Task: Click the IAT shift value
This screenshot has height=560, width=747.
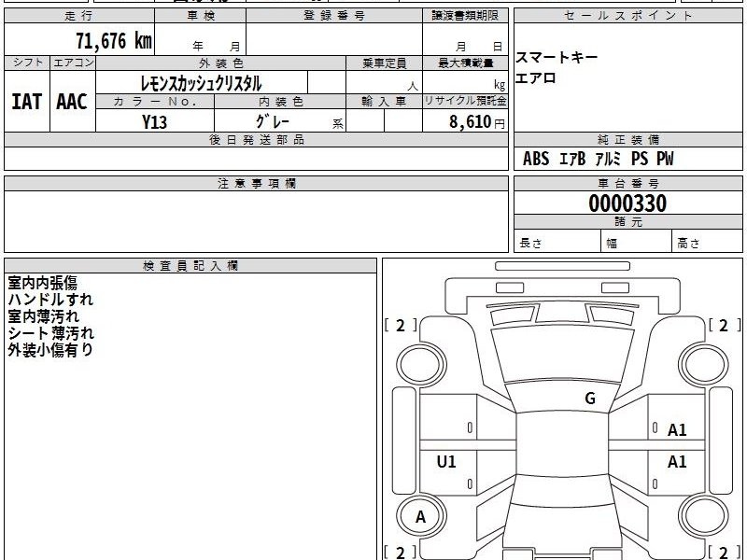Action: point(27,102)
